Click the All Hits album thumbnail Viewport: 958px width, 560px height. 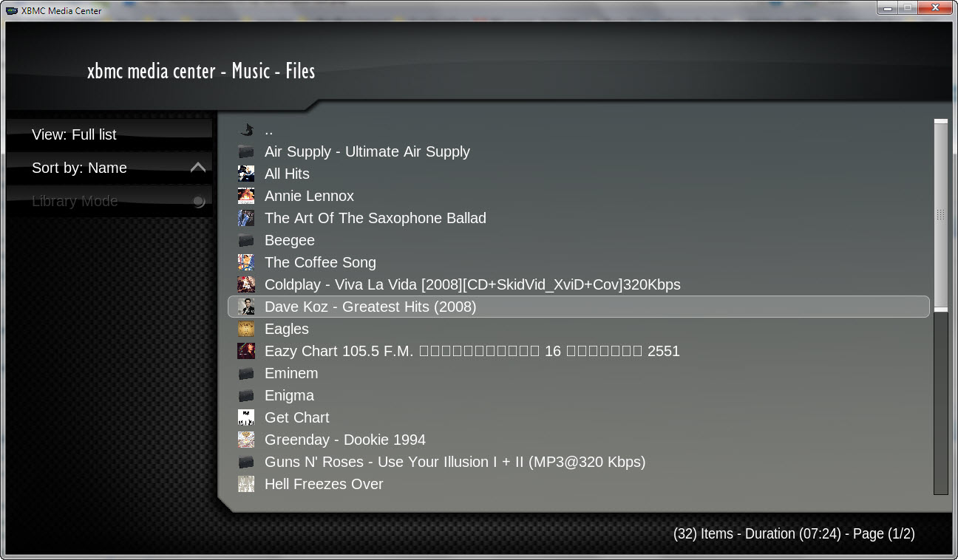pyautogui.click(x=246, y=174)
